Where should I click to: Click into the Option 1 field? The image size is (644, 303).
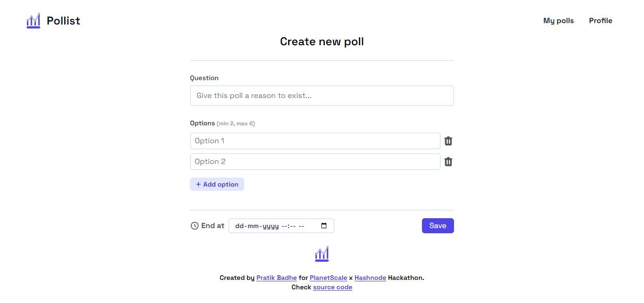(x=315, y=141)
